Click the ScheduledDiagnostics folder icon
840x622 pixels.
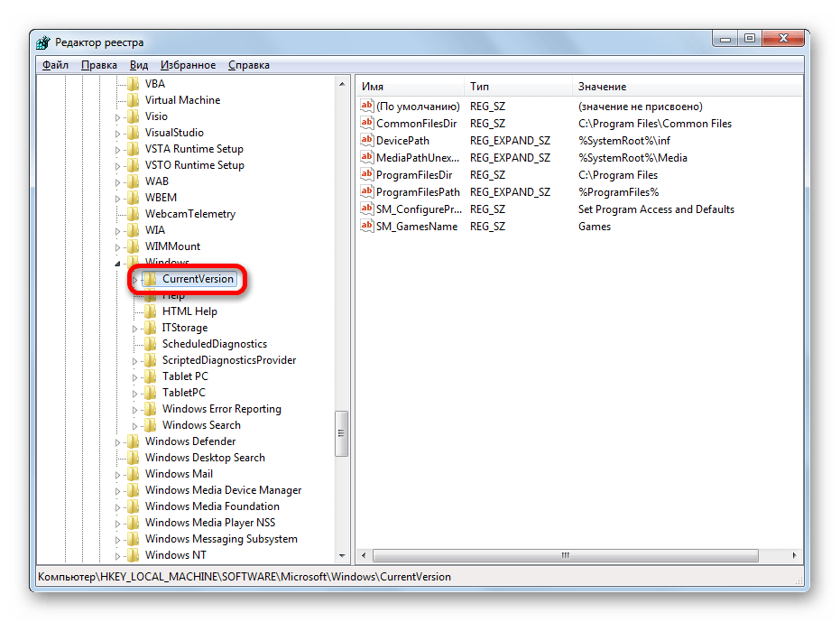pos(151,344)
